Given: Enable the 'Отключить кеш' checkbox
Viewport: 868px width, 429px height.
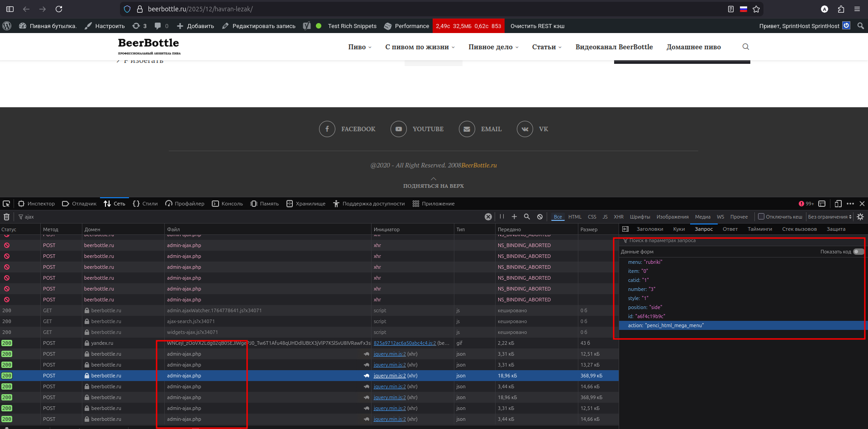Looking at the screenshot, I should (x=761, y=216).
